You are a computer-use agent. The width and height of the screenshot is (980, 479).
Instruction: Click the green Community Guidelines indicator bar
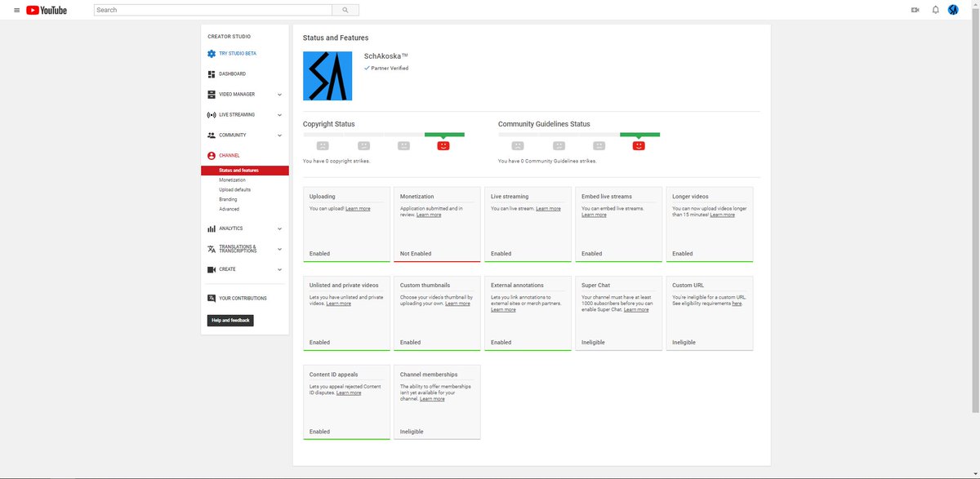coord(639,135)
